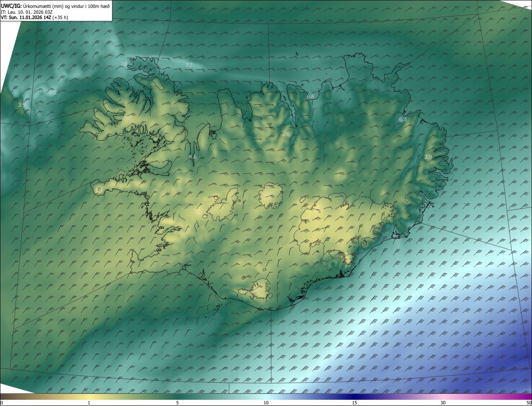Image resolution: width=532 pixels, height=406 pixels.
Task: Click the 2.0 value in the Westfjords
Action: click(x=127, y=118)
